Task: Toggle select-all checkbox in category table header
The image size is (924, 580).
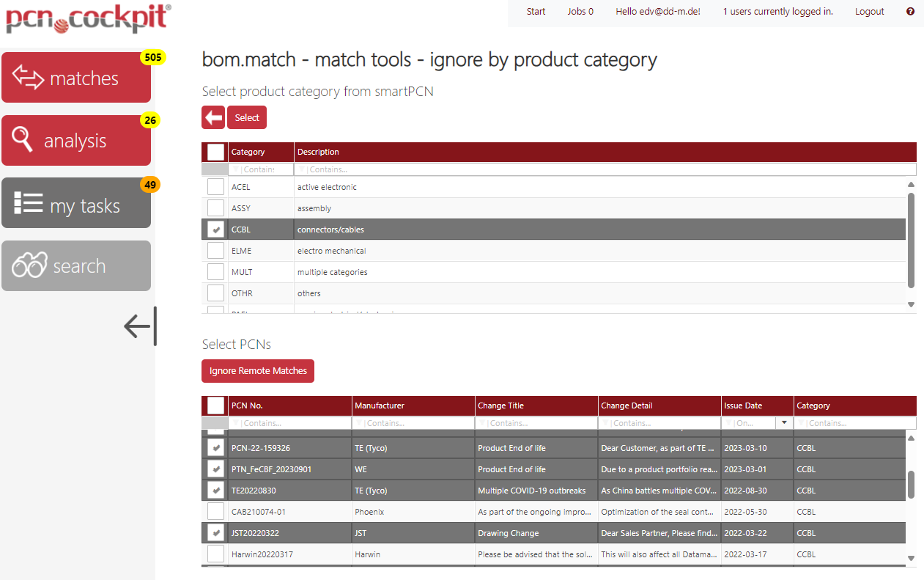Action: tap(215, 152)
